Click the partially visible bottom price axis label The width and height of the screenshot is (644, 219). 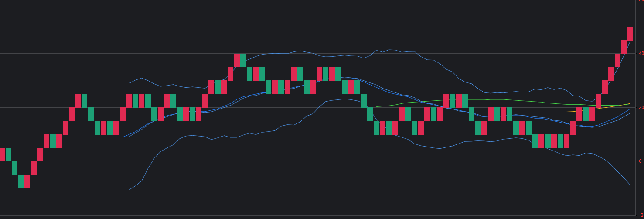pyautogui.click(x=640, y=216)
